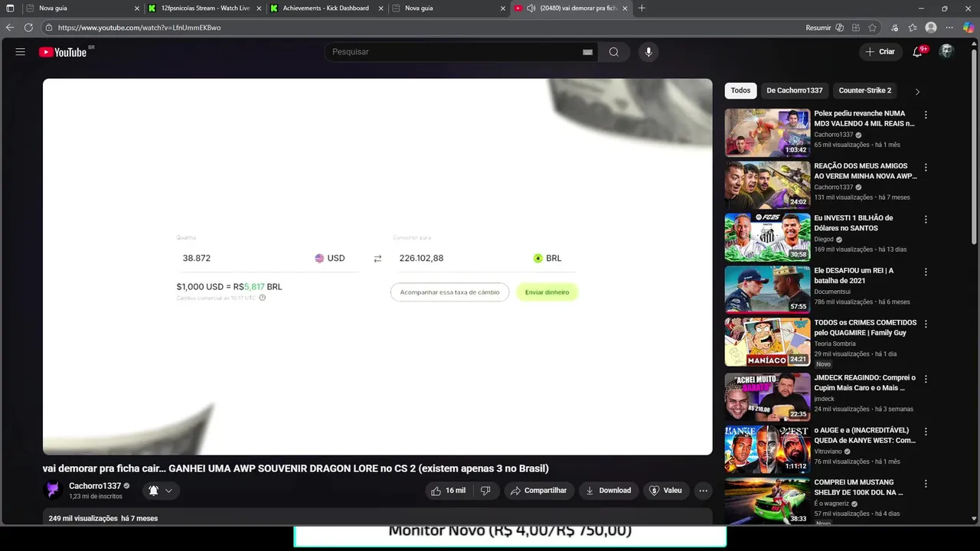Go back with the browser back arrow

click(x=10, y=28)
